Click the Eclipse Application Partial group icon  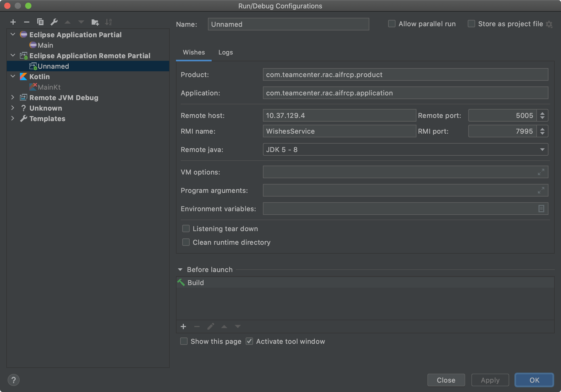pos(24,35)
